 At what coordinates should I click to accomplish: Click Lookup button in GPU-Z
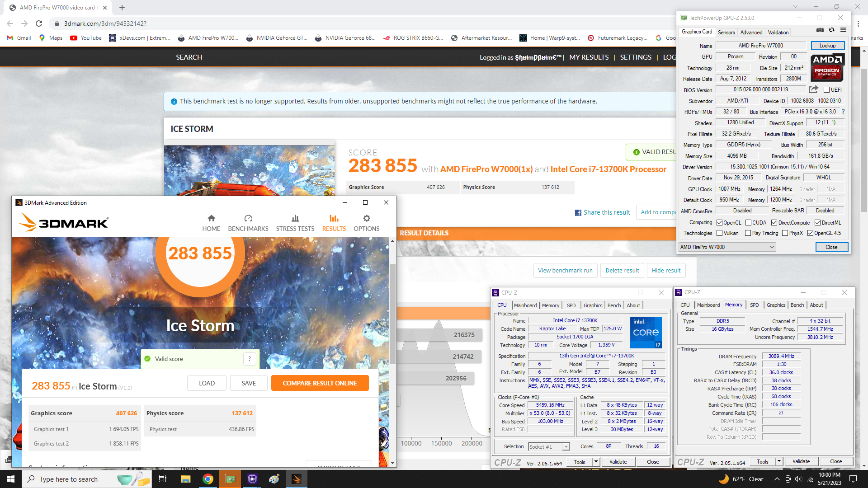[827, 46]
